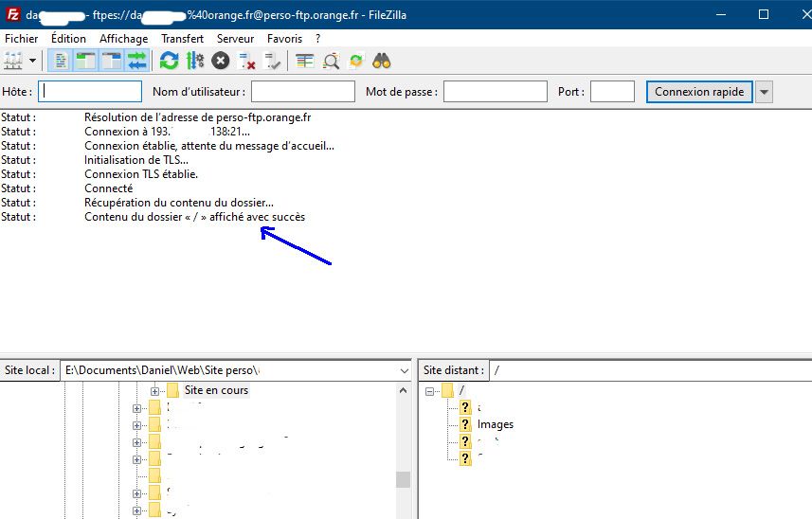
Task: Click the disconnect from server icon
Action: (x=247, y=61)
